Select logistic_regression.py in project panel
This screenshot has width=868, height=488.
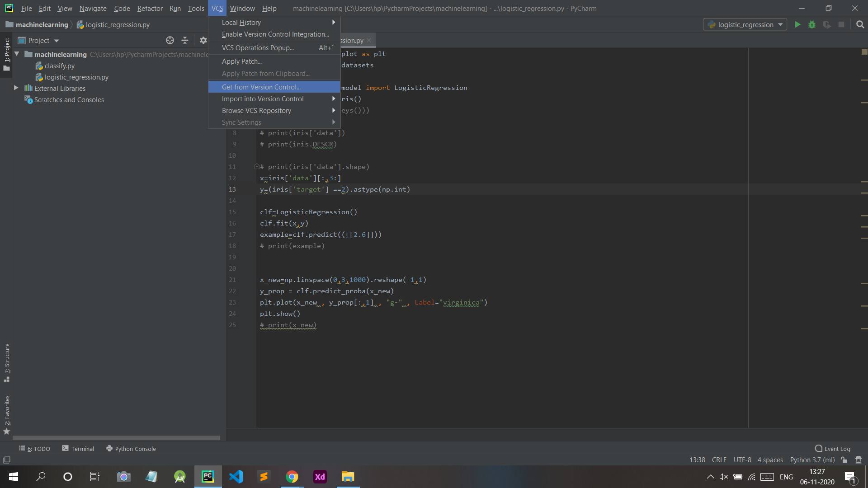(77, 77)
